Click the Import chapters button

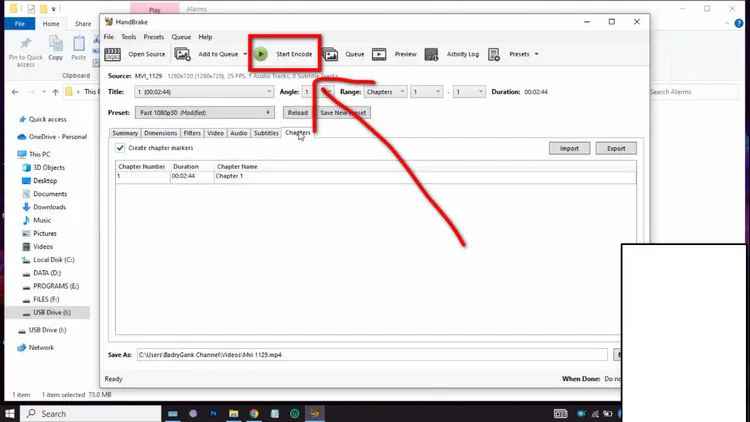[569, 148]
